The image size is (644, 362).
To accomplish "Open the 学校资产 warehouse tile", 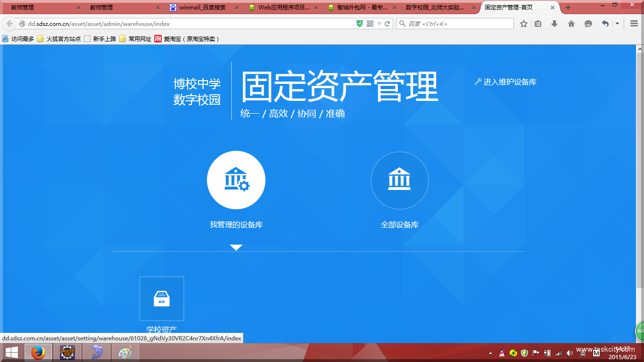I will pos(162,298).
